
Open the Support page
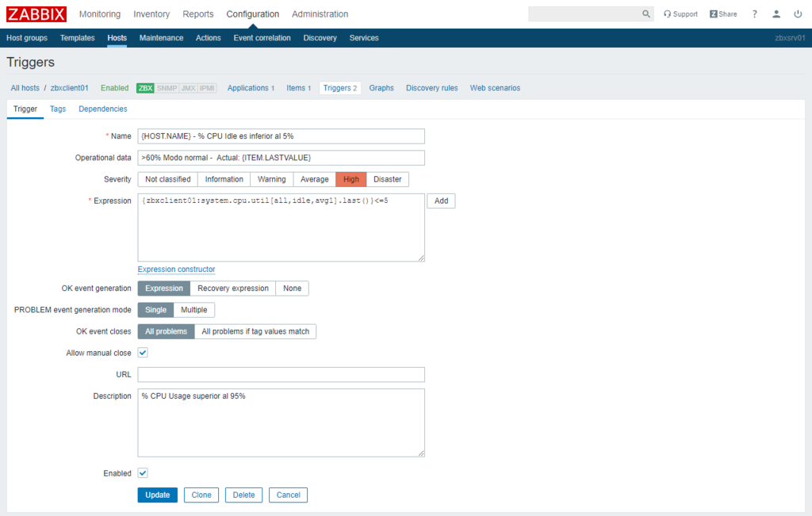coord(680,14)
